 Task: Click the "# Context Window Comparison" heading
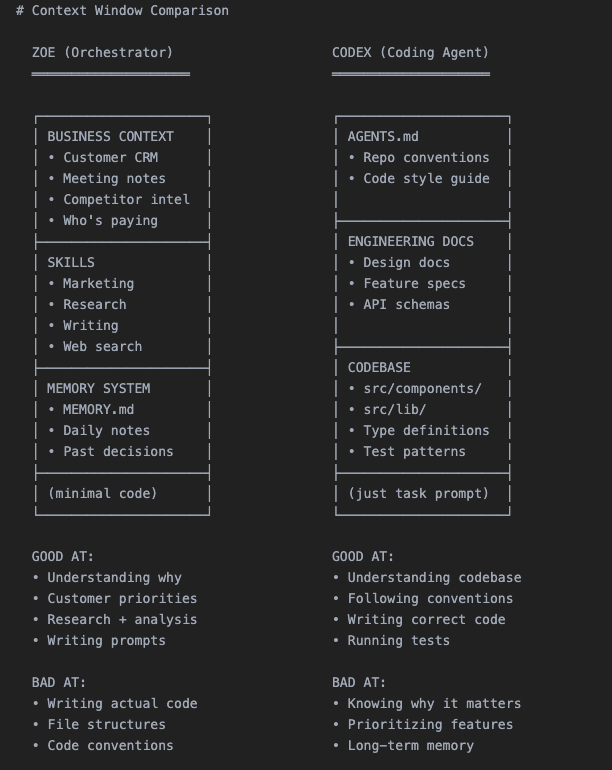coord(122,11)
